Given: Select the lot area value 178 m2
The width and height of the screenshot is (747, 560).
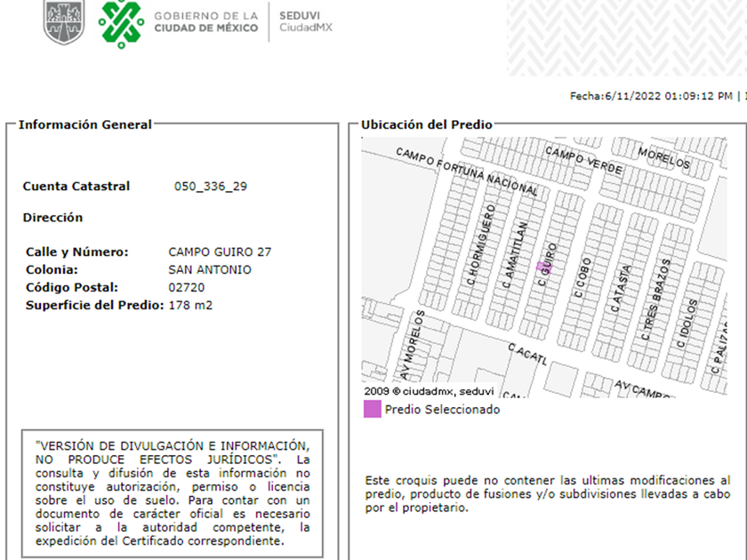Looking at the screenshot, I should click(190, 305).
